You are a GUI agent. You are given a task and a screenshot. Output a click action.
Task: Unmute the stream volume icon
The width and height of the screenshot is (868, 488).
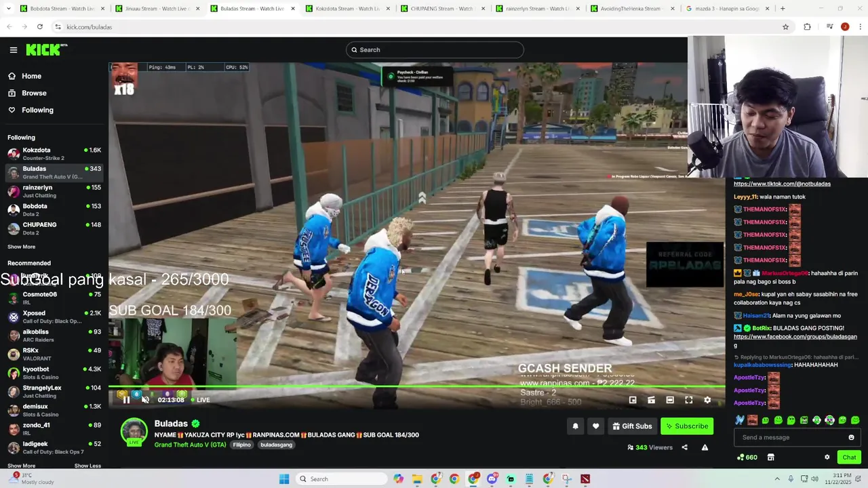[x=145, y=400]
